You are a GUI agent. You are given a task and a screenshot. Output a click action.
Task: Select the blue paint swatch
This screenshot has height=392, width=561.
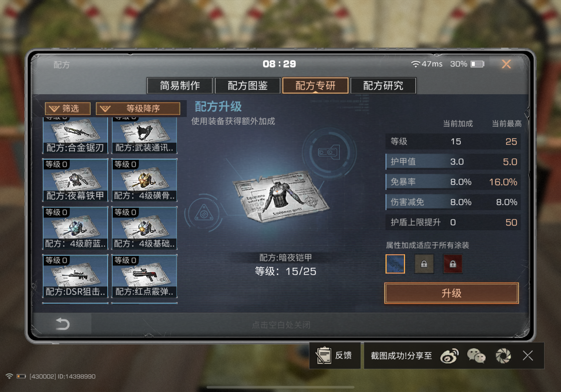pos(395,264)
